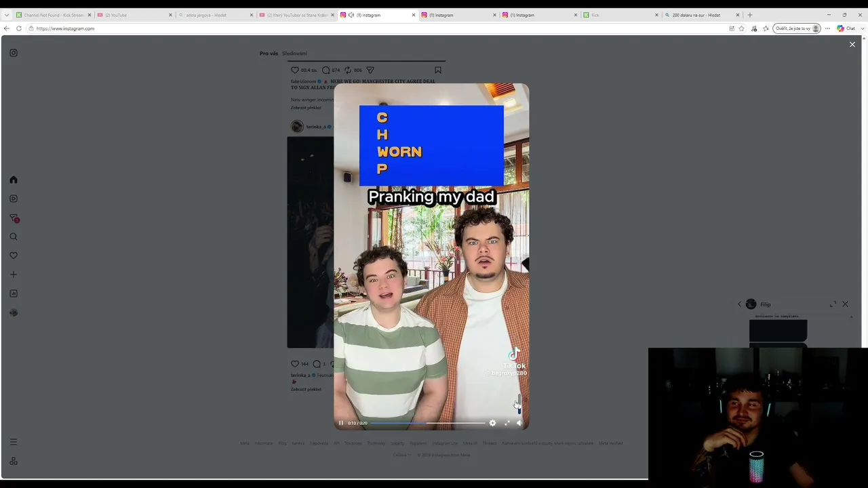
Task: Open Notifications heart in the sidebar
Action: (14, 256)
